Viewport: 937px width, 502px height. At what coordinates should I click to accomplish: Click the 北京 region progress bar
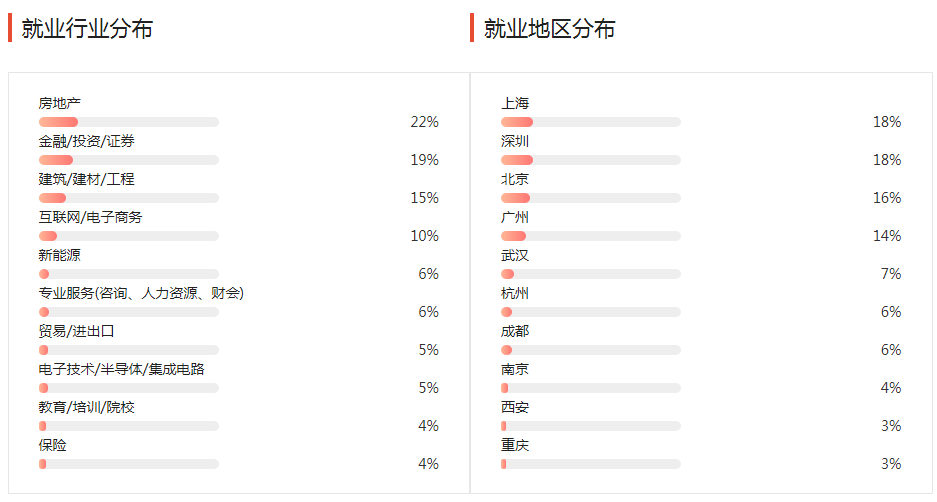[590, 198]
